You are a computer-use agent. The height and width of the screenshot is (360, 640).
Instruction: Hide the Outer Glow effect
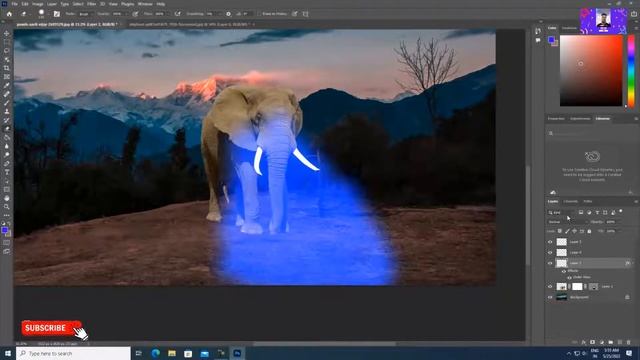click(x=569, y=277)
